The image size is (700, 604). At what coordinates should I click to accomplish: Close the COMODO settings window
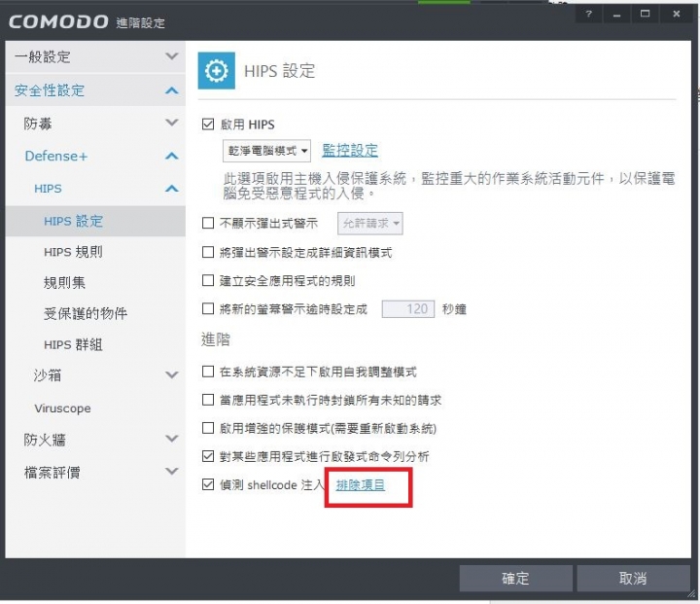677,14
